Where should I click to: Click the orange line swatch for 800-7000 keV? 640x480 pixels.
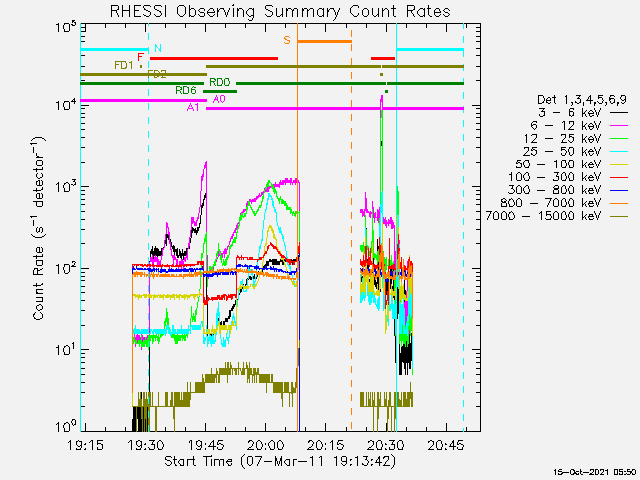point(619,203)
